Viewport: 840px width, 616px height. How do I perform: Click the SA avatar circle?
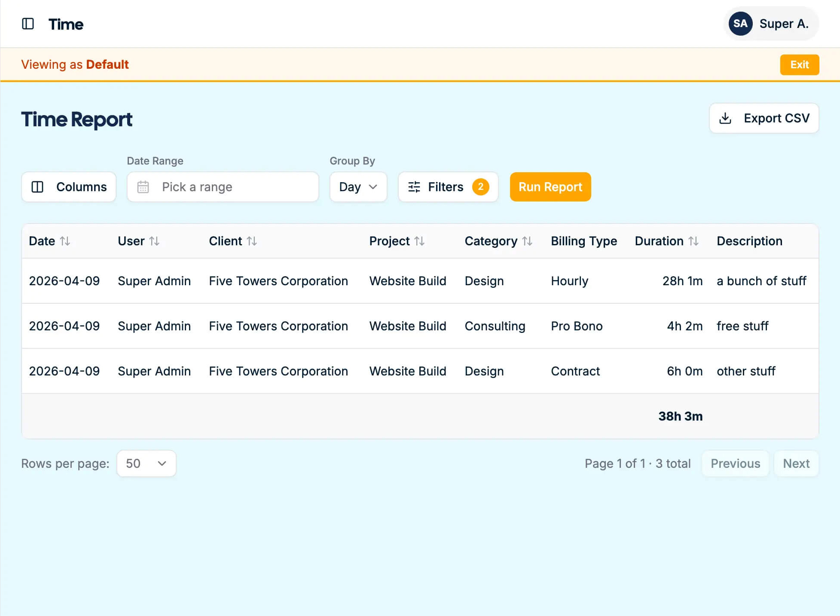click(740, 24)
